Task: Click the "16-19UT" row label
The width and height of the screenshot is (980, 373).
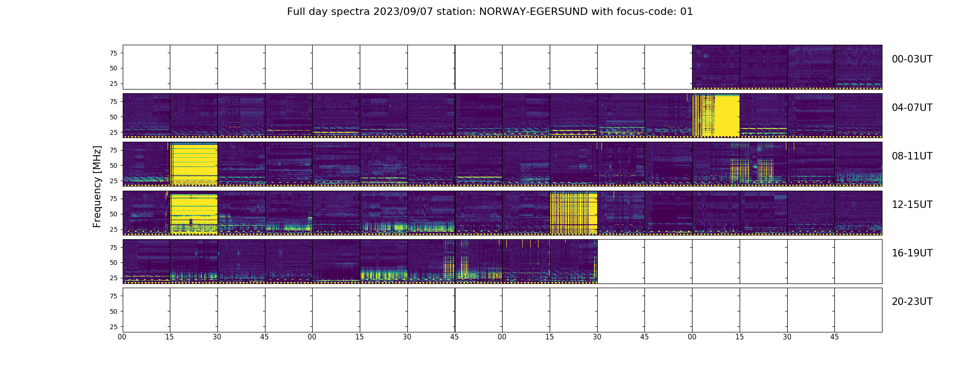Action: (x=912, y=253)
